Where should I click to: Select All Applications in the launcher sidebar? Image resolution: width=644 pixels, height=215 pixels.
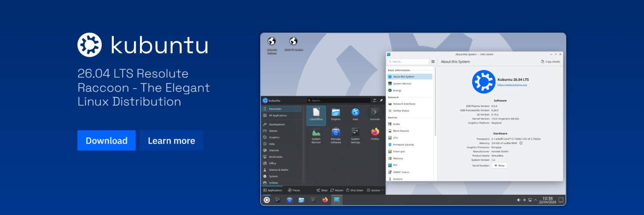click(x=281, y=115)
